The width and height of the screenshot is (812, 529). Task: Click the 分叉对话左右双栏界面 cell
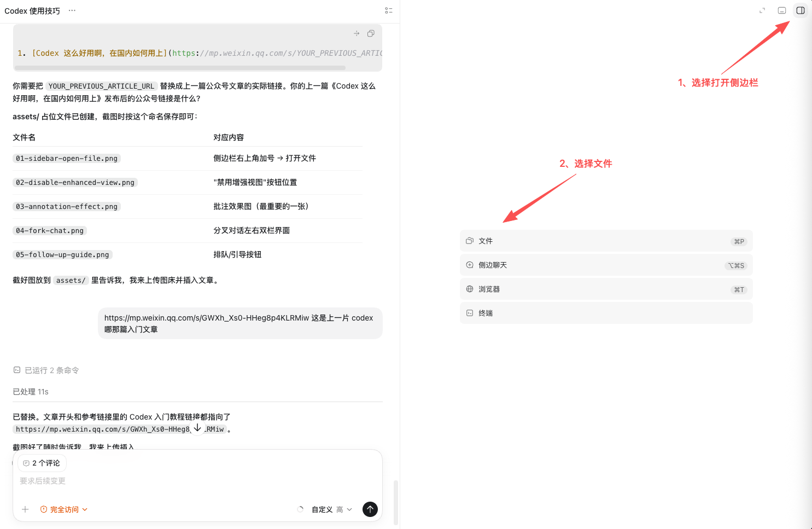[252, 230]
